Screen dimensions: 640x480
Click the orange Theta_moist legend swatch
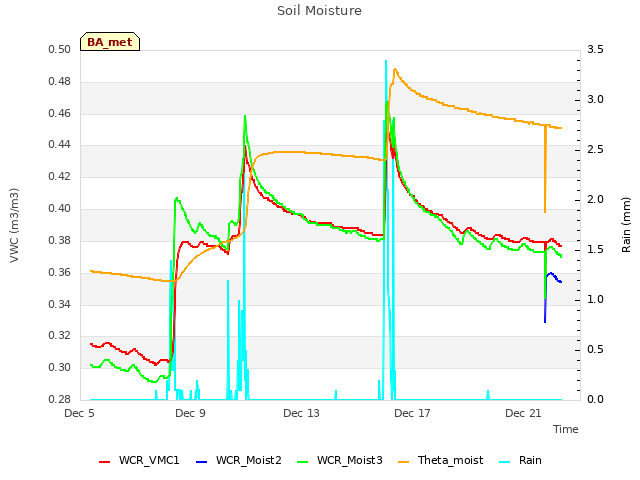403,462
